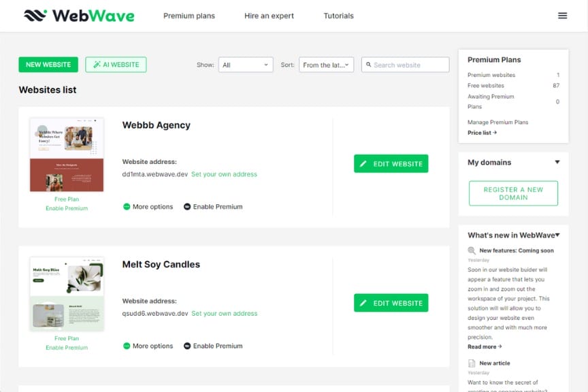Click the WebWave logo
588x392 pixels.
79,16
